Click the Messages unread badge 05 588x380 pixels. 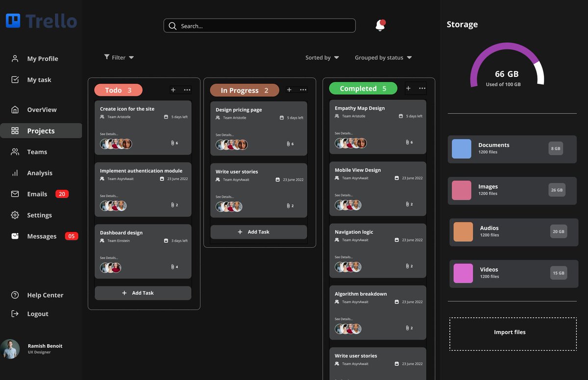(72, 236)
